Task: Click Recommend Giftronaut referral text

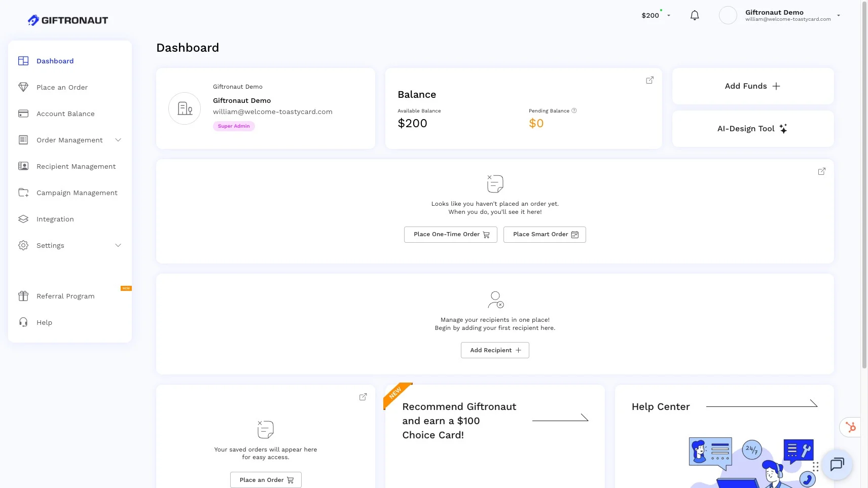Action: [x=459, y=421]
